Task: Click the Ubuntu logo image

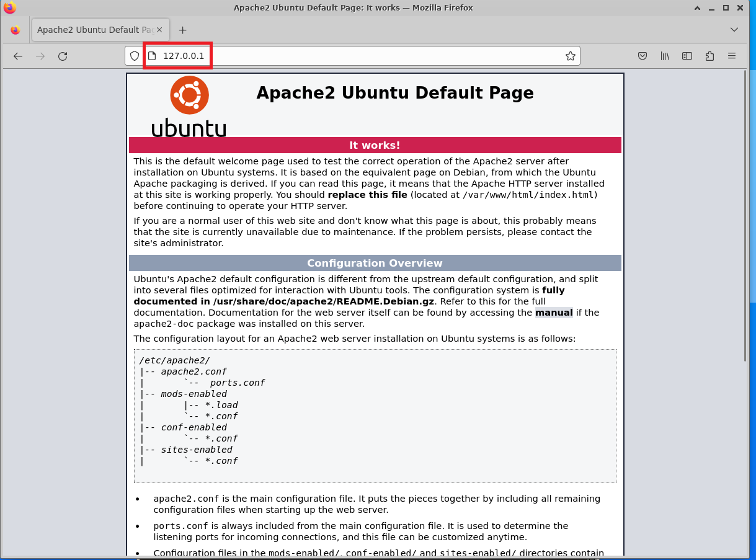Action: (x=189, y=106)
